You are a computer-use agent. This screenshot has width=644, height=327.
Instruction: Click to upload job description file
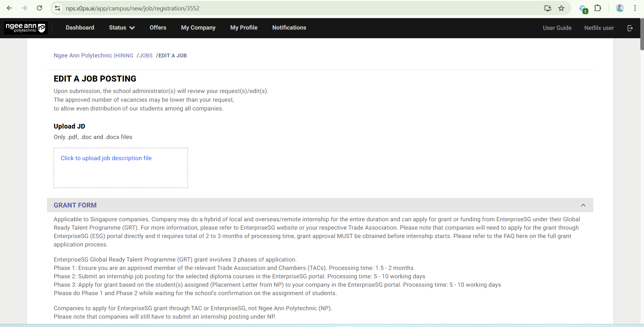pyautogui.click(x=106, y=158)
